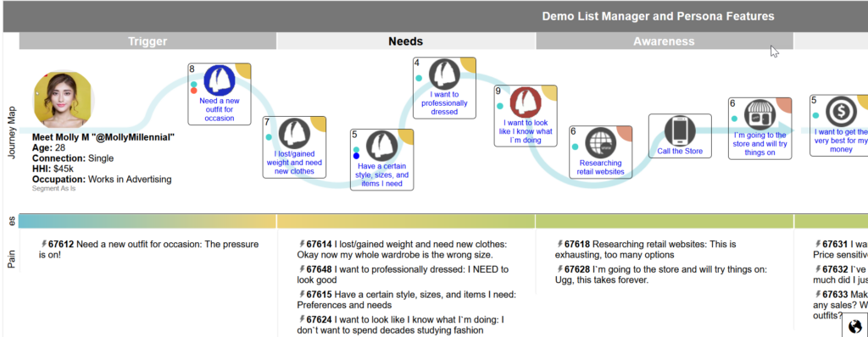868x337 pixels.
Task: Click the 'Connection: Single' persona detail
Action: 73,158
